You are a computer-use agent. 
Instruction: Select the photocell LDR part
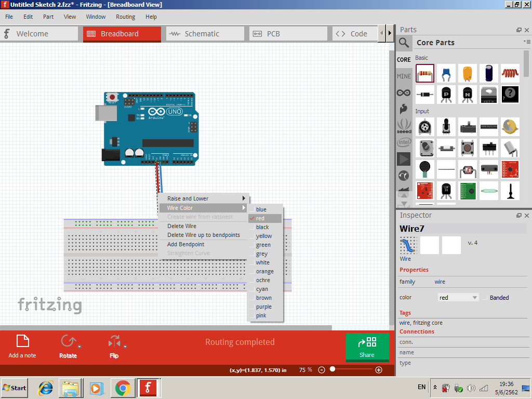point(468,169)
